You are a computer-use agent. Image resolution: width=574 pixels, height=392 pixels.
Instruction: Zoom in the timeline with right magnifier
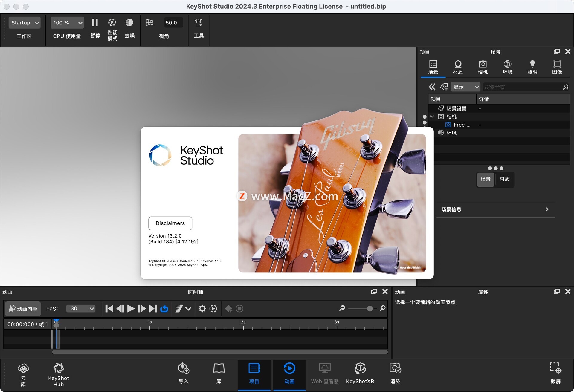[383, 308]
